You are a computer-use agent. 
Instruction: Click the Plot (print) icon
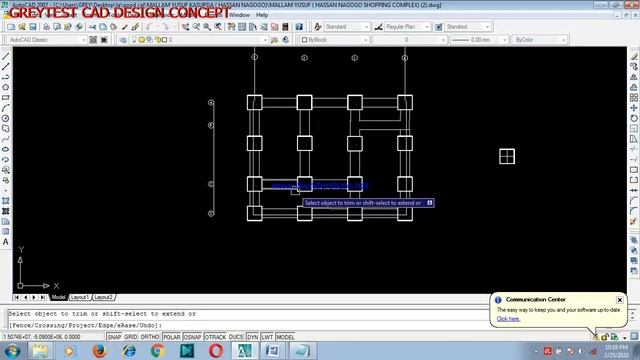point(46,27)
